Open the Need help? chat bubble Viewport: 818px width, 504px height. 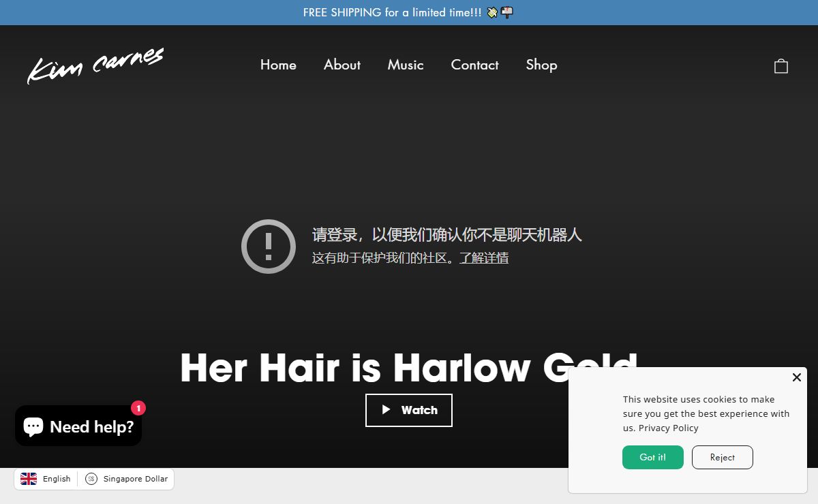[78, 426]
